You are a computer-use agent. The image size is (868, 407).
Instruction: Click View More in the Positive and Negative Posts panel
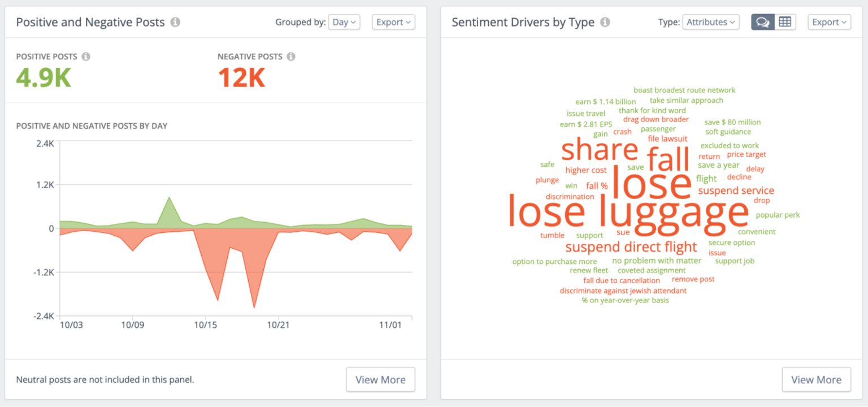[380, 379]
